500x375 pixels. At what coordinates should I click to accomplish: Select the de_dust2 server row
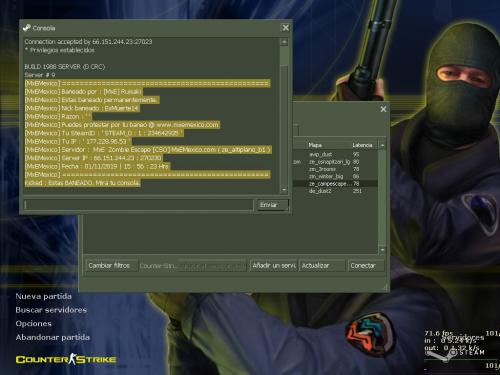[335, 191]
